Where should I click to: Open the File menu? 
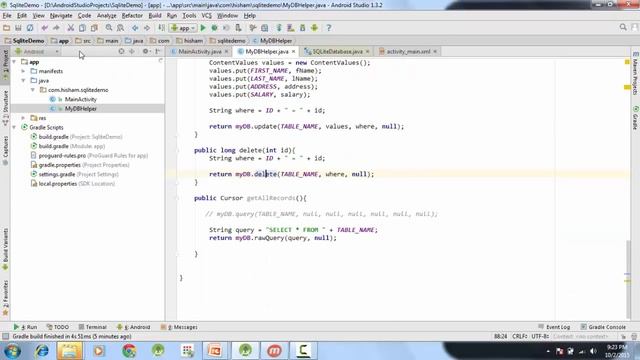[7, 16]
